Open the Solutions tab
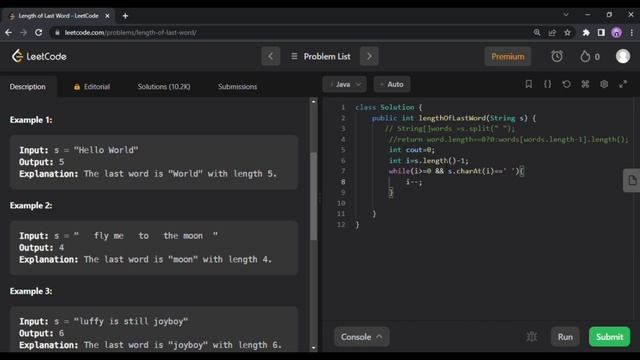The height and width of the screenshot is (360, 640). click(164, 87)
